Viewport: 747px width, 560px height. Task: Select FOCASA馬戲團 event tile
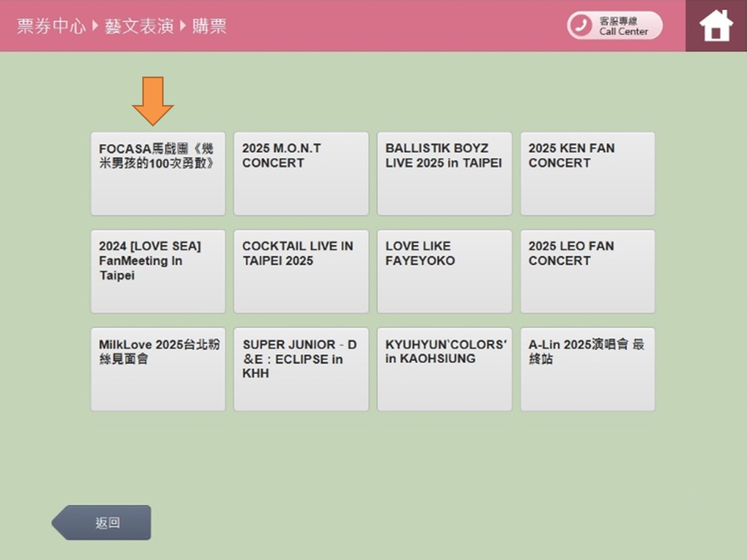[x=158, y=173]
